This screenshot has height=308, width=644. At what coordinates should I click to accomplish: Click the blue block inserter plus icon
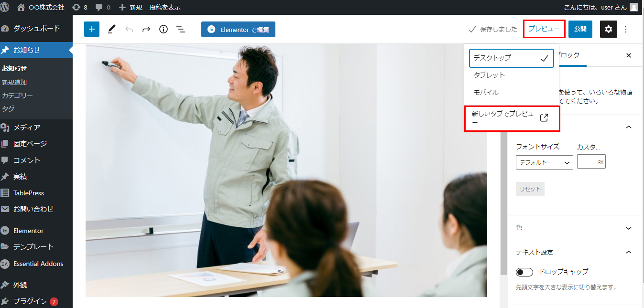click(92, 29)
